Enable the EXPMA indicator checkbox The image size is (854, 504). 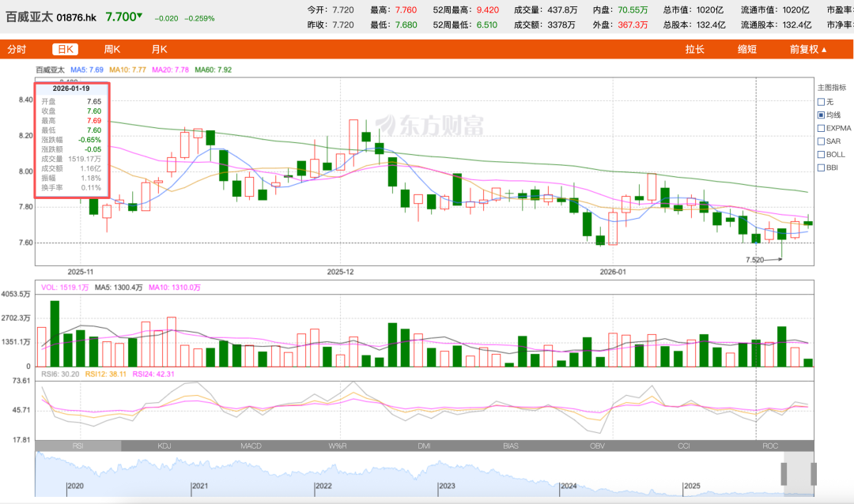pos(822,128)
